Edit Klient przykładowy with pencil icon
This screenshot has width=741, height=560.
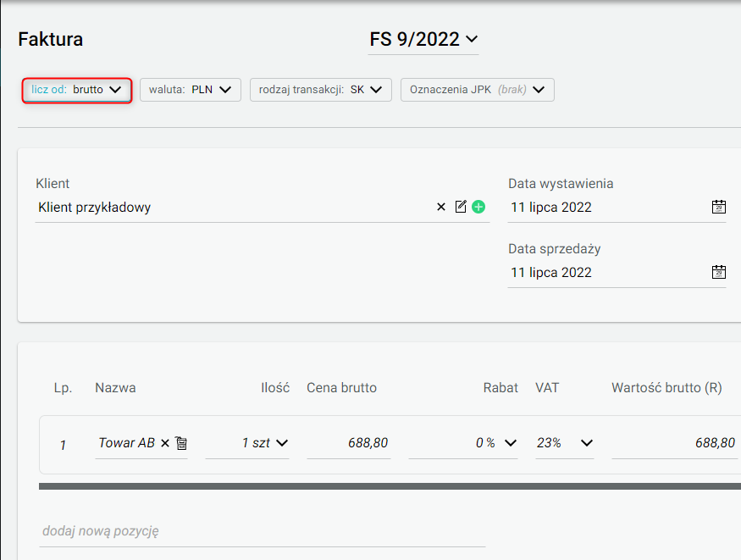coord(461,207)
